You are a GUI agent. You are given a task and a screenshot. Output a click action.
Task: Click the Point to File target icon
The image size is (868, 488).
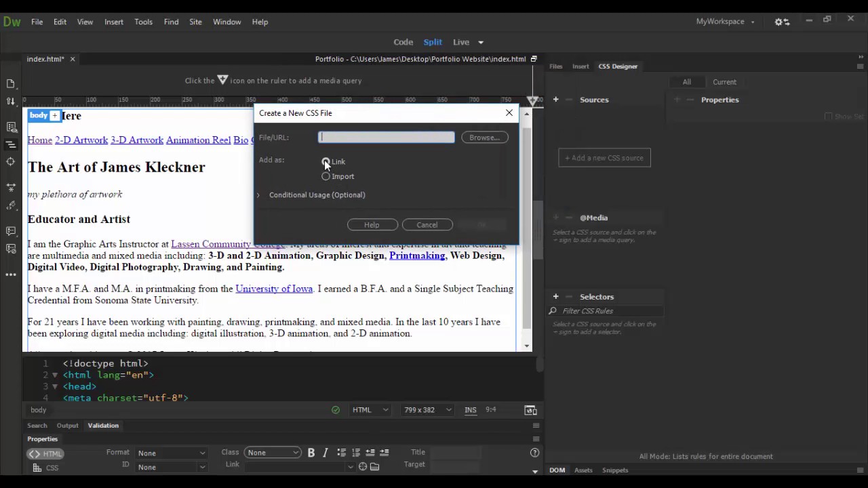[x=363, y=466]
